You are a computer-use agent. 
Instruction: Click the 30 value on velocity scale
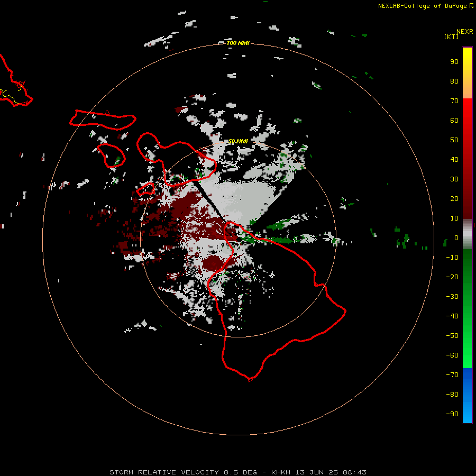pos(454,179)
